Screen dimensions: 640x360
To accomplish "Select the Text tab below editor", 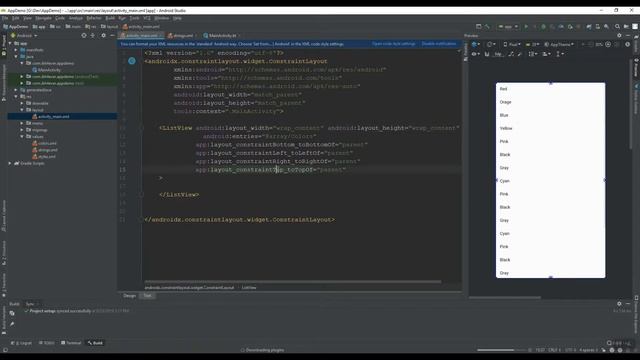I will pyautogui.click(x=147, y=296).
